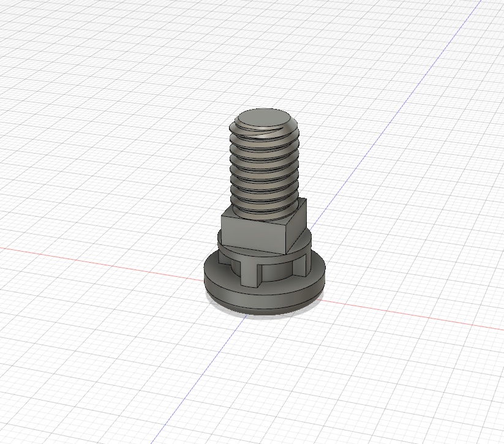Select the front face of the square block
The height and width of the screenshot is (444, 504).
pos(254,233)
